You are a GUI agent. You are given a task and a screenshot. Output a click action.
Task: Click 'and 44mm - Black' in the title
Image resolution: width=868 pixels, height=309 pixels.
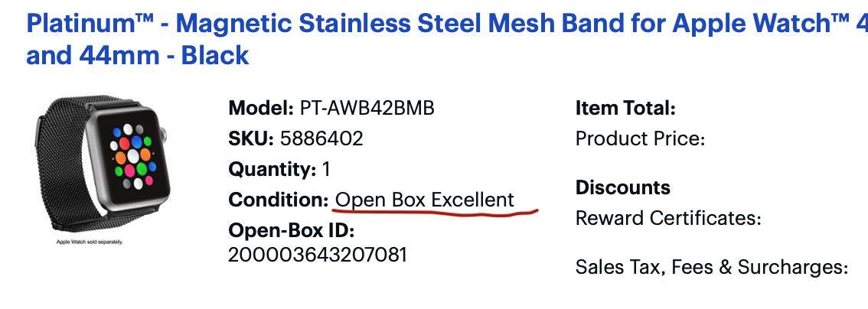click(x=138, y=55)
